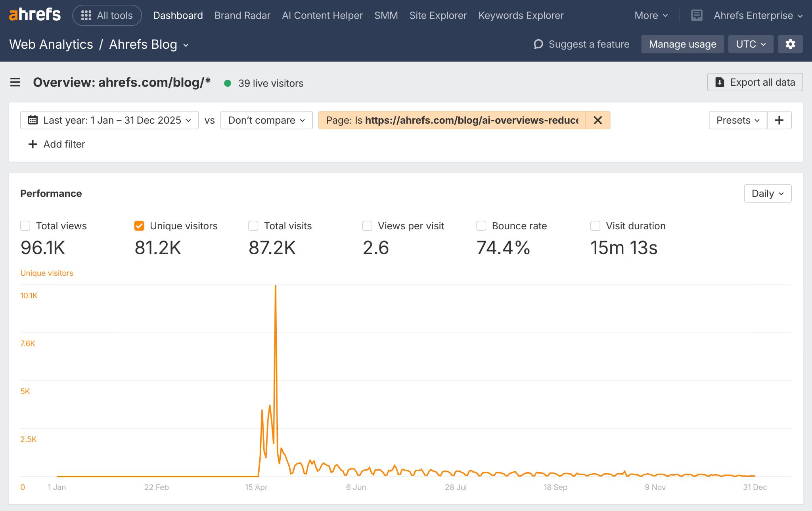The width and height of the screenshot is (812, 511).
Task: Open the Don't compare dropdown
Action: click(266, 120)
